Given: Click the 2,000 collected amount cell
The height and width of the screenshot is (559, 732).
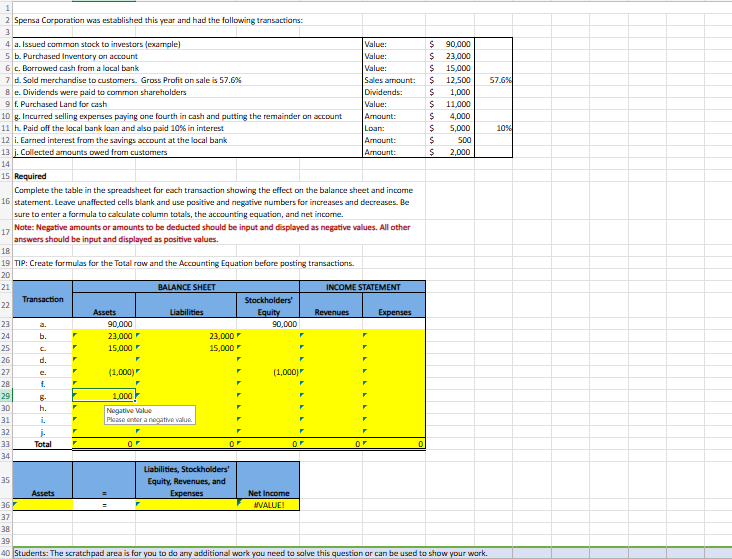Looking at the screenshot, I should click(450, 152).
